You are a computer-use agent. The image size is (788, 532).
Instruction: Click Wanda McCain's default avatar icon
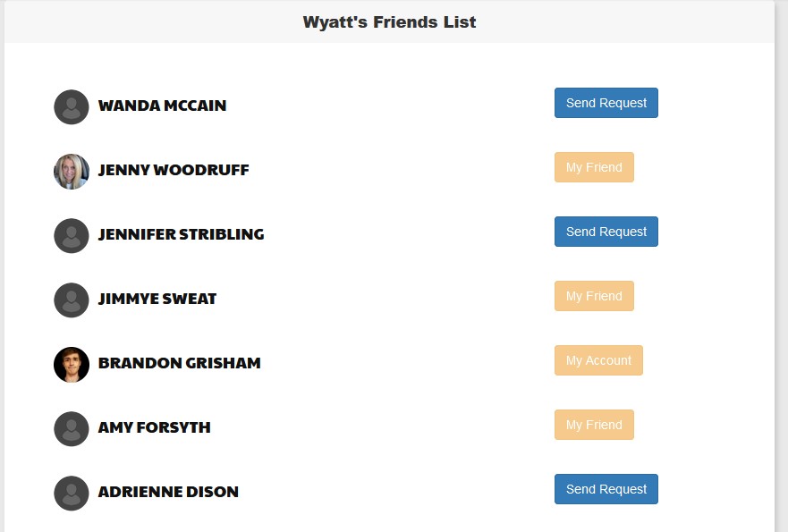72,107
